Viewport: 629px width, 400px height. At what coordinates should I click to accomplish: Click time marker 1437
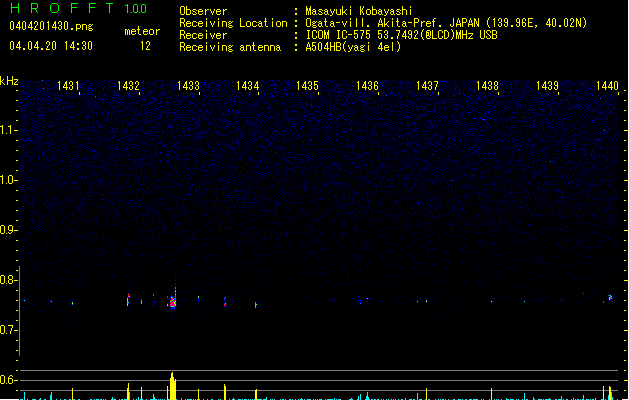[x=427, y=86]
